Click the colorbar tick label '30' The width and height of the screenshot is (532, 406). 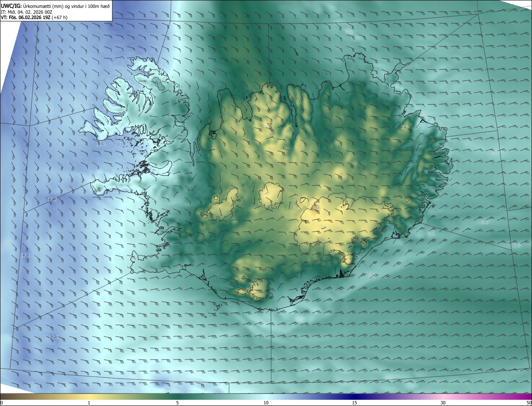coord(443,403)
